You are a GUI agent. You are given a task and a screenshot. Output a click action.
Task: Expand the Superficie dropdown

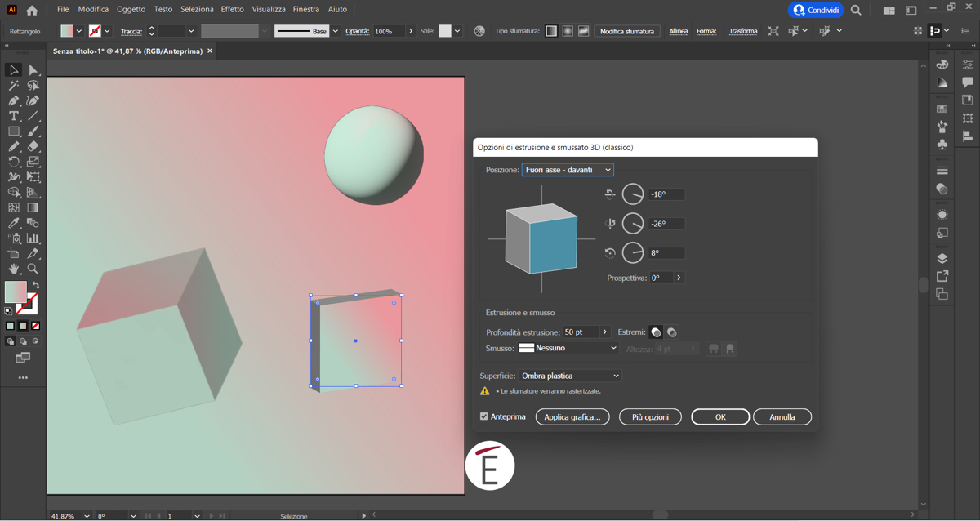click(x=570, y=376)
